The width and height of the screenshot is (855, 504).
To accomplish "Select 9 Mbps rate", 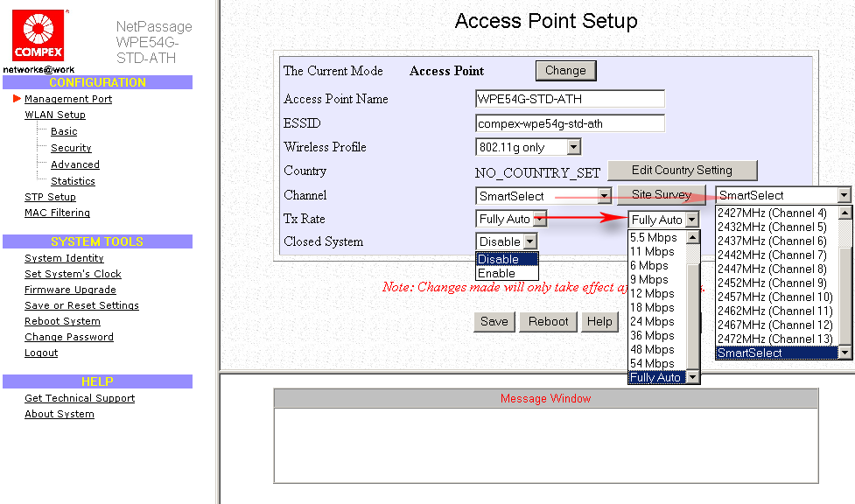I will 657,279.
